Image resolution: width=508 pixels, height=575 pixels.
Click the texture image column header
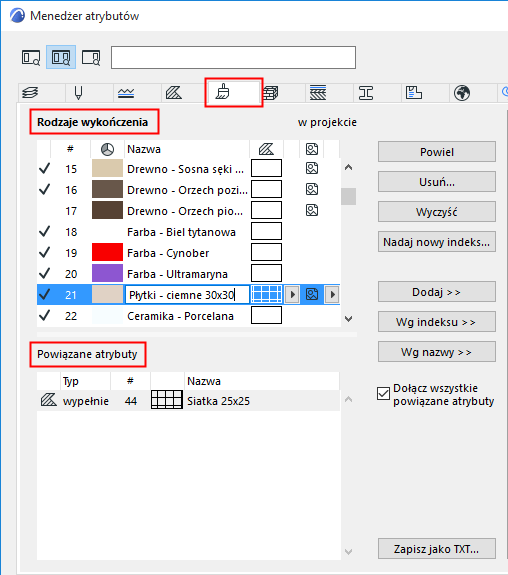pyautogui.click(x=312, y=149)
